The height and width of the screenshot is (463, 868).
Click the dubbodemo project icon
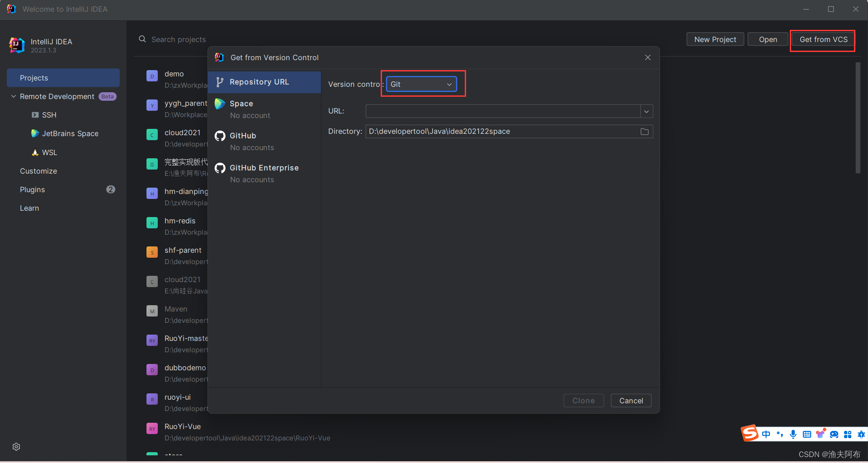pyautogui.click(x=152, y=370)
